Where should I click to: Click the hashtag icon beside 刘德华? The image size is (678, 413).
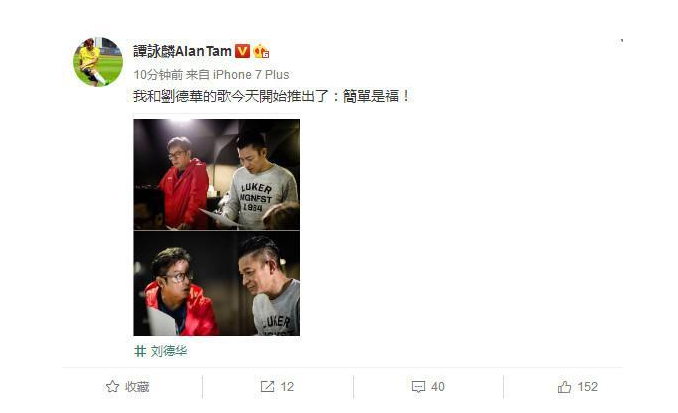point(140,351)
